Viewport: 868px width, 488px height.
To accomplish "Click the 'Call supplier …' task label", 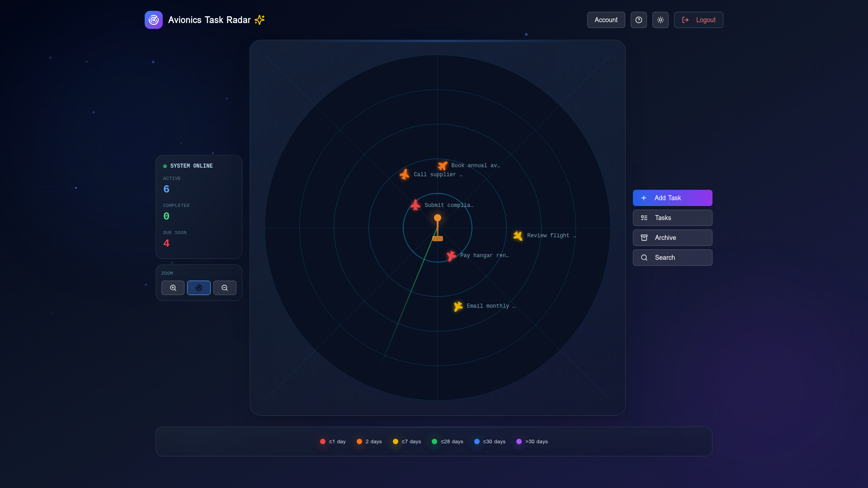I will pos(438,174).
